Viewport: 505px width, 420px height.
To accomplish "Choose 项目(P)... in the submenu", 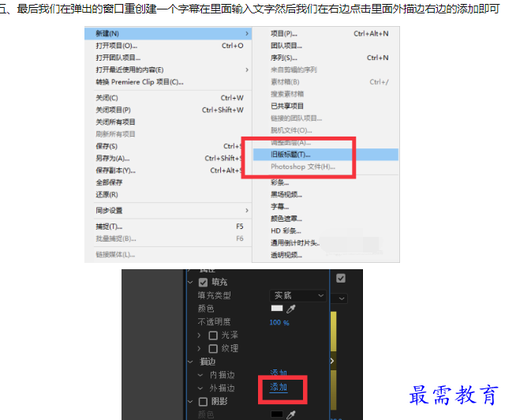I will [x=326, y=33].
